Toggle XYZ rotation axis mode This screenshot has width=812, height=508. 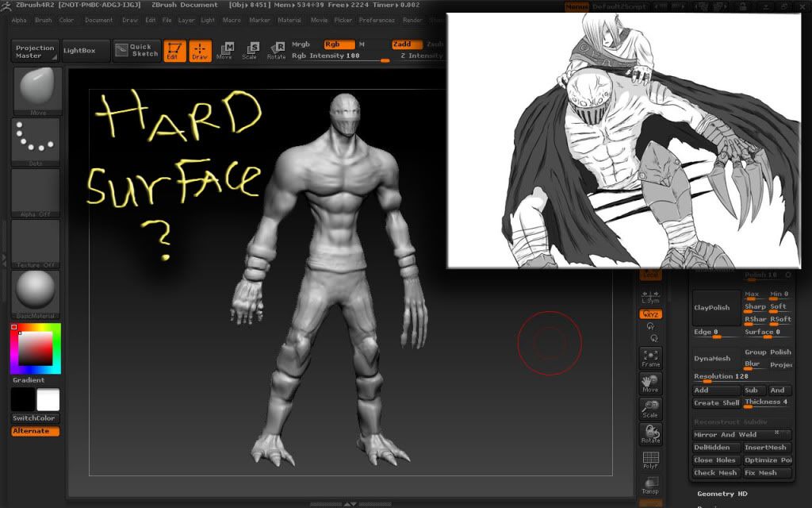pos(650,314)
